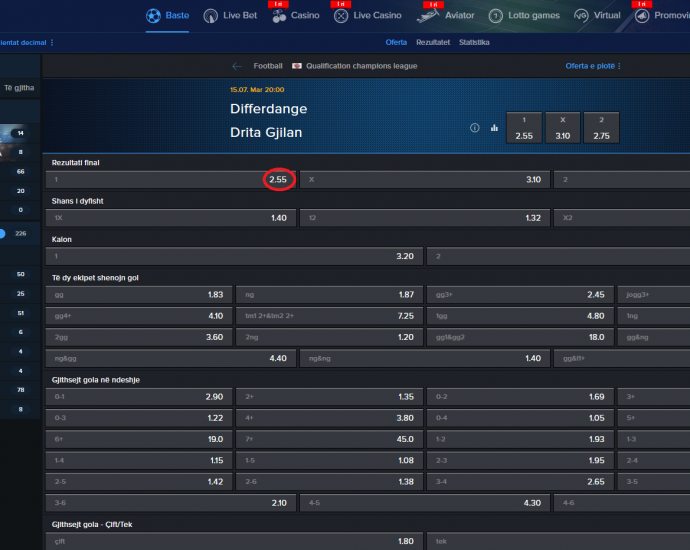The width and height of the screenshot is (690, 550).
Task: Go back with the left arrow icon
Action: [237, 66]
